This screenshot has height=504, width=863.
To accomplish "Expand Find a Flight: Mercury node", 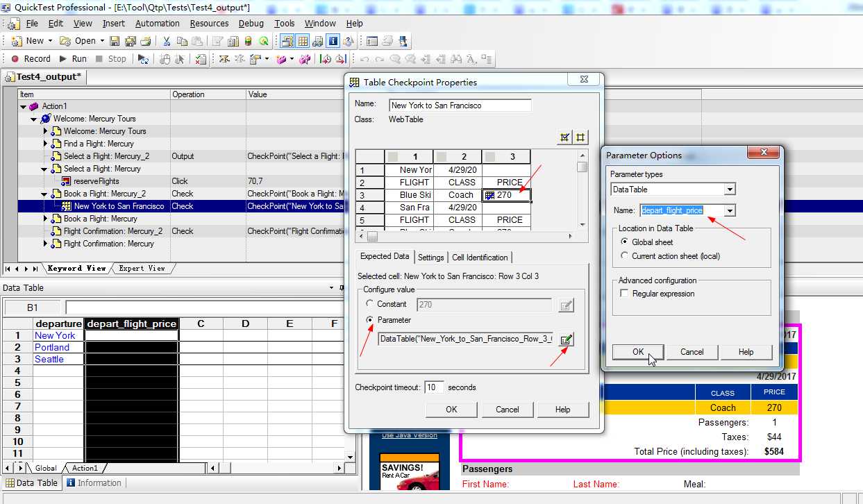I will (46, 144).
